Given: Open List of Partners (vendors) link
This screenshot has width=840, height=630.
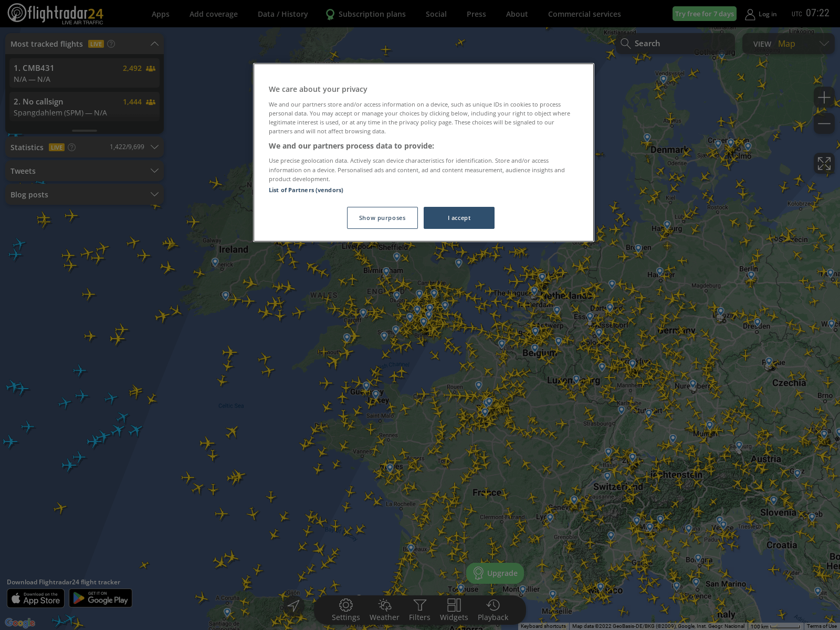Looking at the screenshot, I should 306,190.
